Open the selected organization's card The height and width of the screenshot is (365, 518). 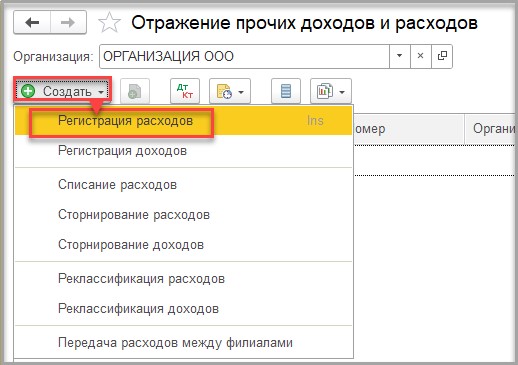tap(442, 56)
